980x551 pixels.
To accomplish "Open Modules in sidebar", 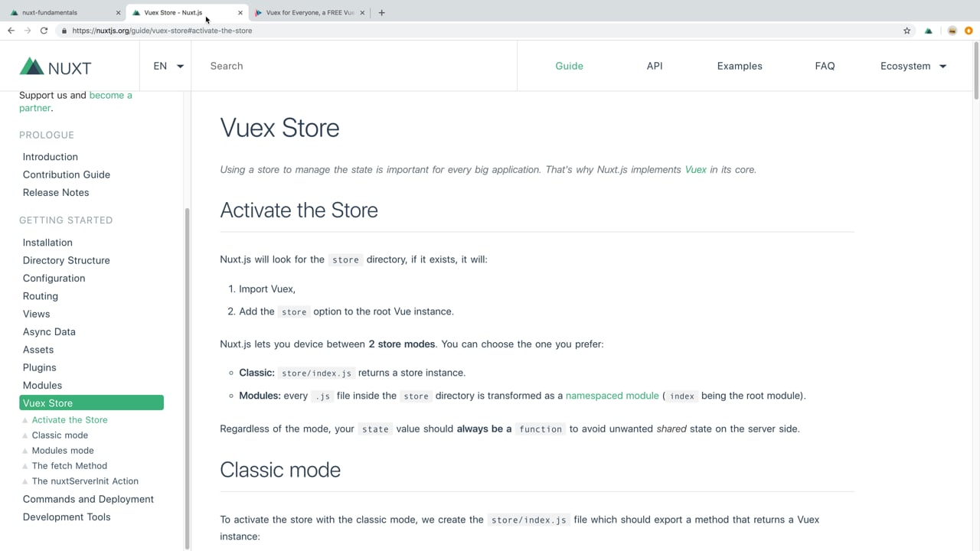I will pyautogui.click(x=42, y=385).
